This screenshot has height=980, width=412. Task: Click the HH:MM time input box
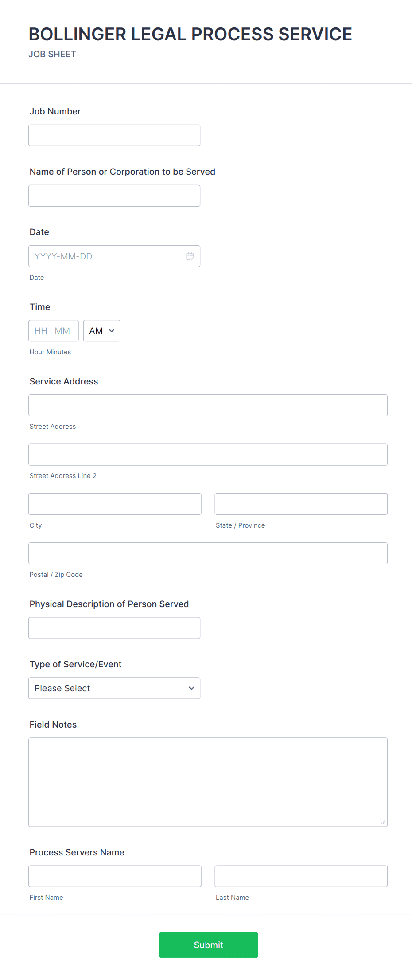(53, 330)
